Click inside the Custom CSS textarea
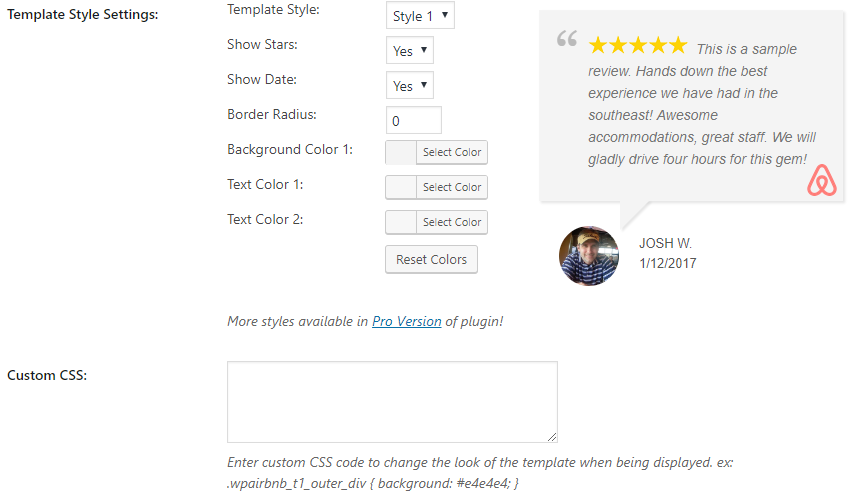 tap(392, 402)
